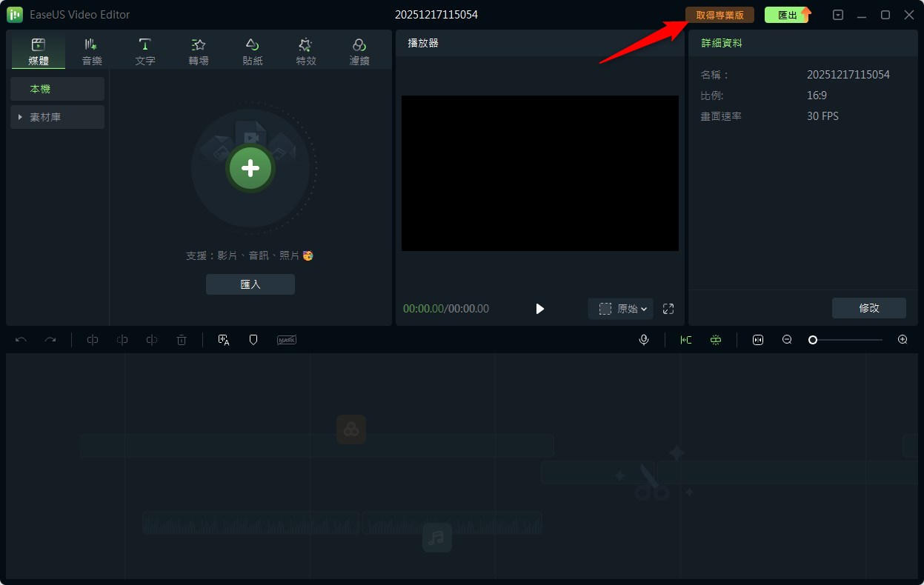The width and height of the screenshot is (924, 585).
Task: Start voiceover recording with microphone icon
Action: point(644,340)
